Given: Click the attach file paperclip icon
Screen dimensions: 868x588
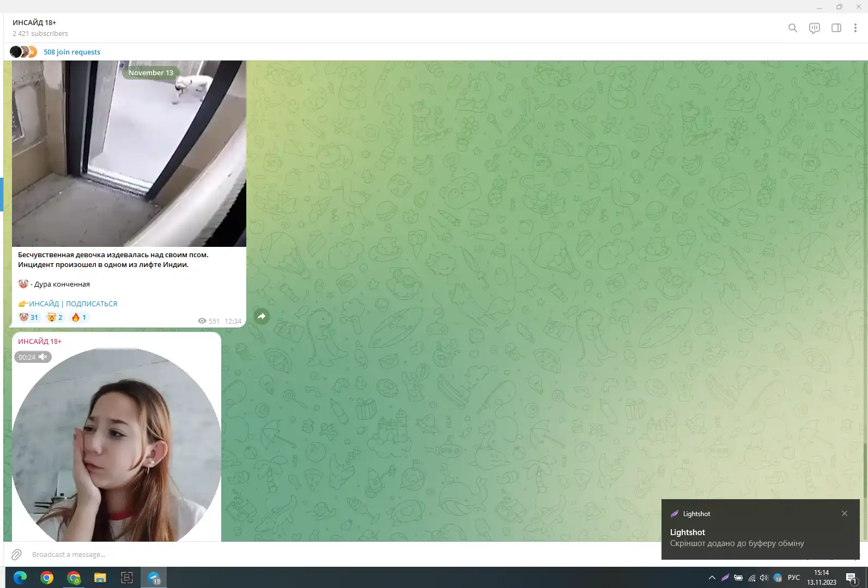Looking at the screenshot, I should click(x=16, y=554).
